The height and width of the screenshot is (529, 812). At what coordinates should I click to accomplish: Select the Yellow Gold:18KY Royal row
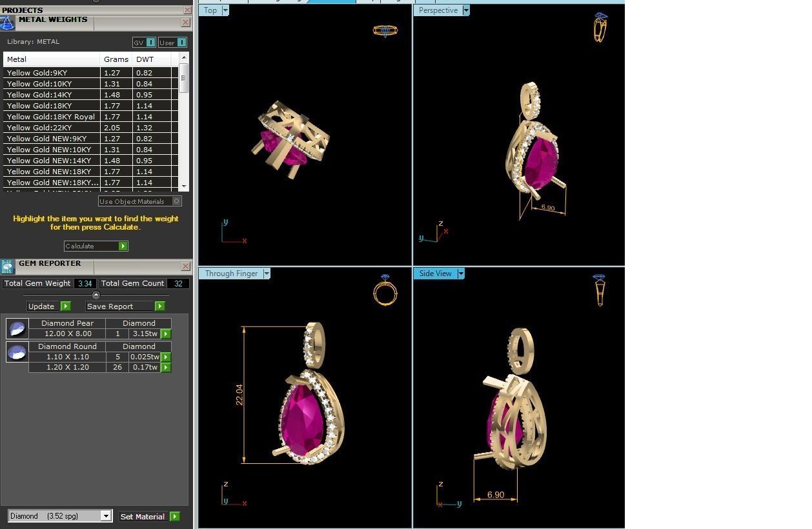pos(90,117)
